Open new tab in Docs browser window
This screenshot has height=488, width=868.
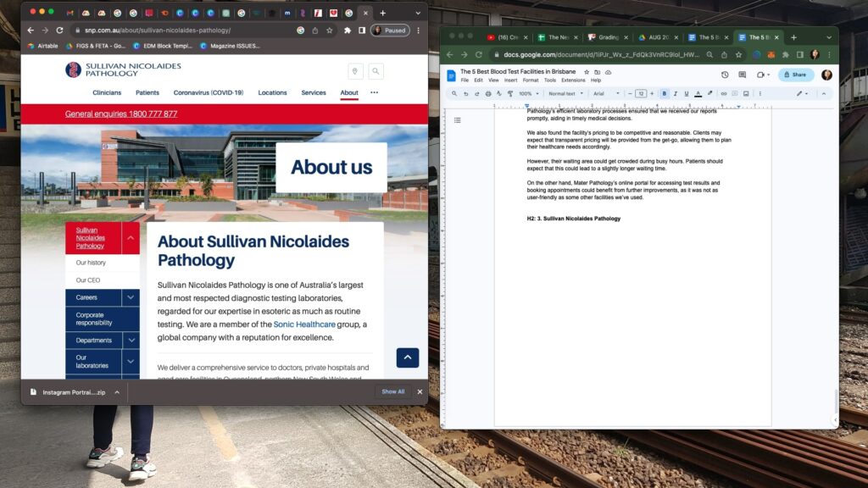[793, 37]
